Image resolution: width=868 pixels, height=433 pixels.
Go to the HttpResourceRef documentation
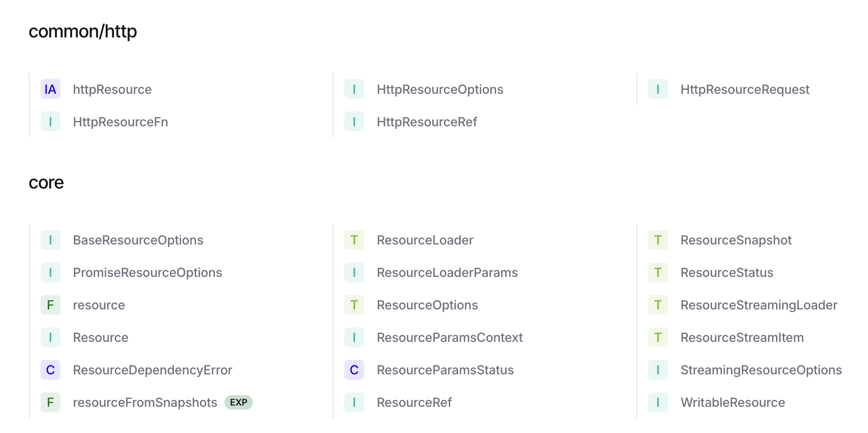coord(427,122)
